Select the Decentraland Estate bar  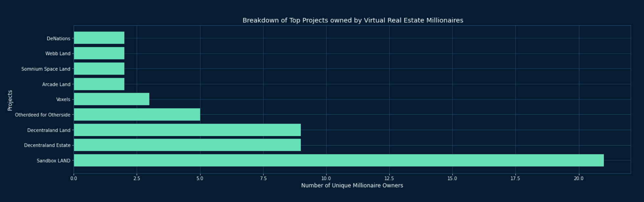[x=187, y=145]
